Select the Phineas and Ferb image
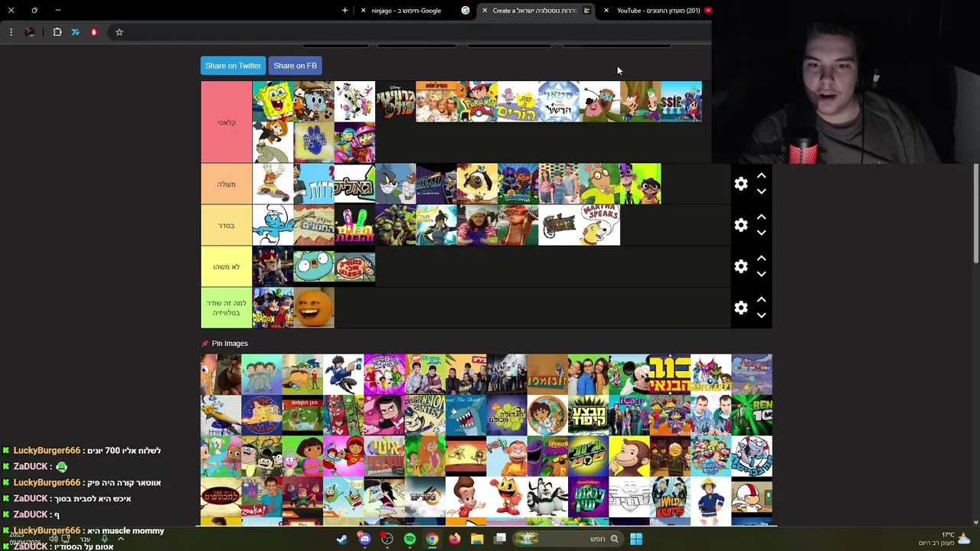Viewport: 980px width, 551px height. coord(640,102)
